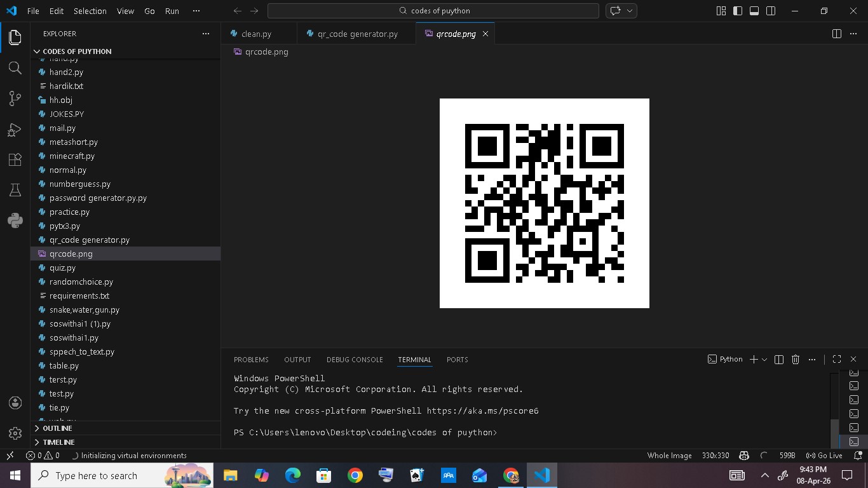Click the command center search box
This screenshot has height=488, width=868.
[x=433, y=11]
